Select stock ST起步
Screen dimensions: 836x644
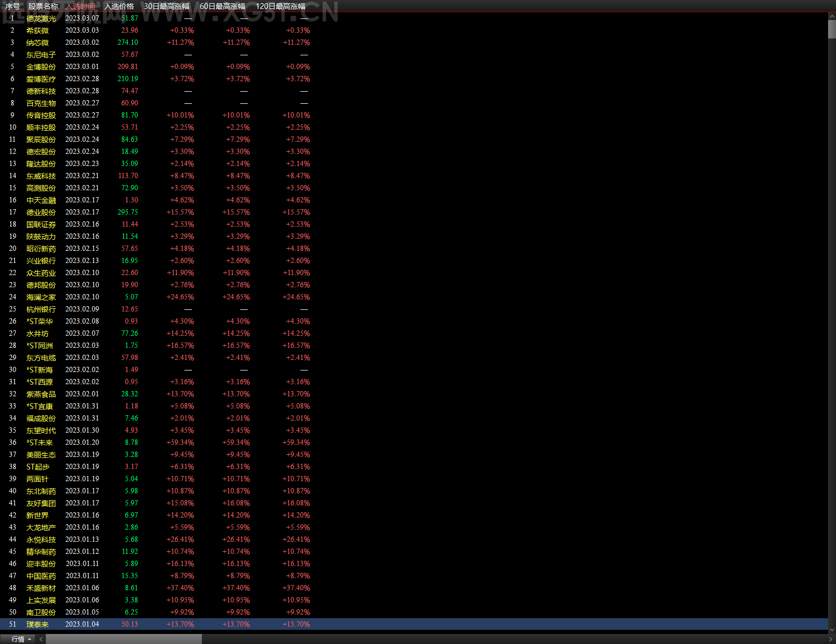click(x=38, y=467)
